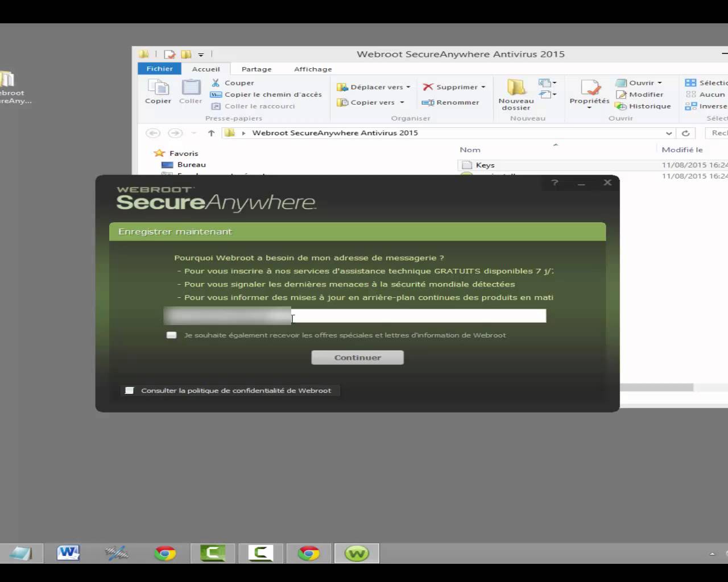The image size is (728, 582).
Task: Click the Explorer horizontal scrollbar
Action: point(657,388)
